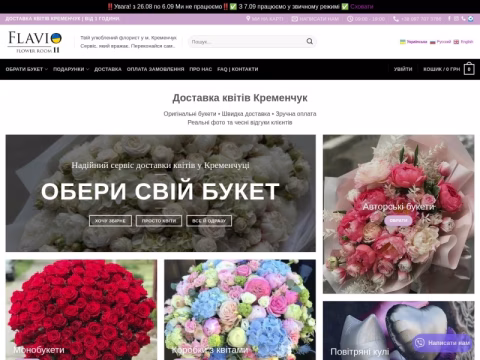Select the UK flag icon
Viewport: 480px width, 360px height.
[x=456, y=42]
